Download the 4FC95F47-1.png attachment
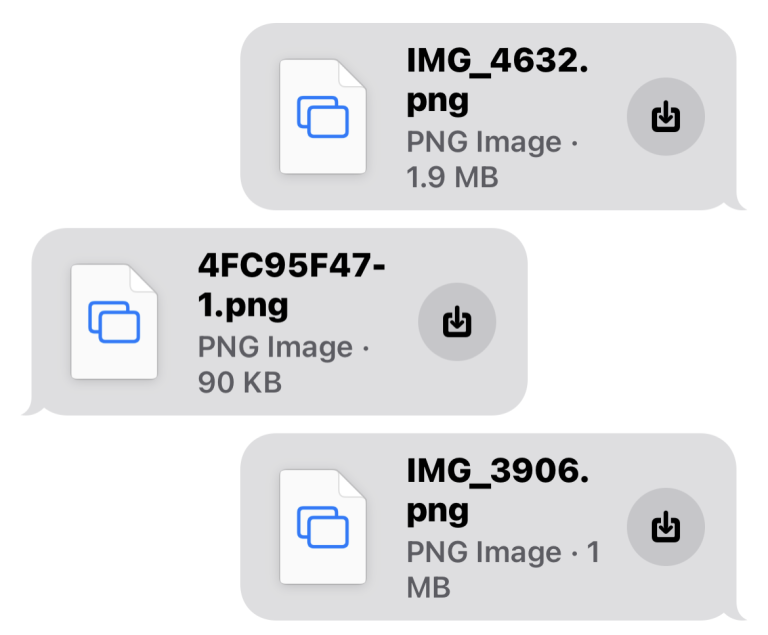 (x=456, y=322)
